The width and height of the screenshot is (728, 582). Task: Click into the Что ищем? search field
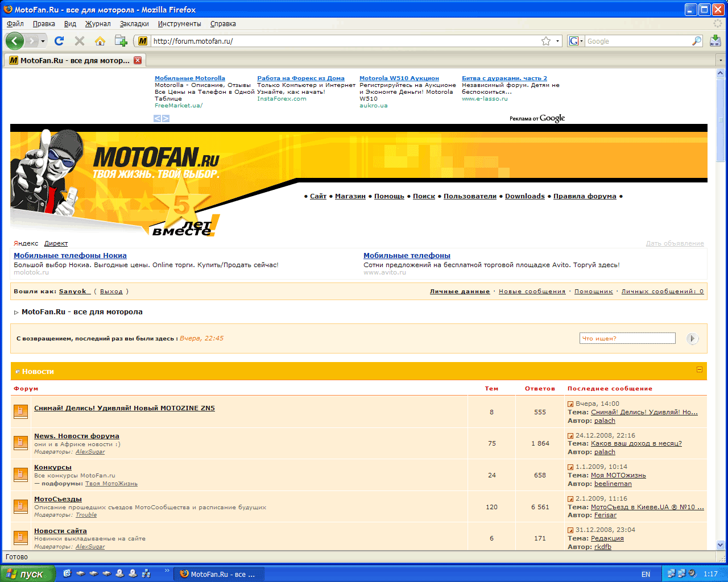pyautogui.click(x=627, y=338)
